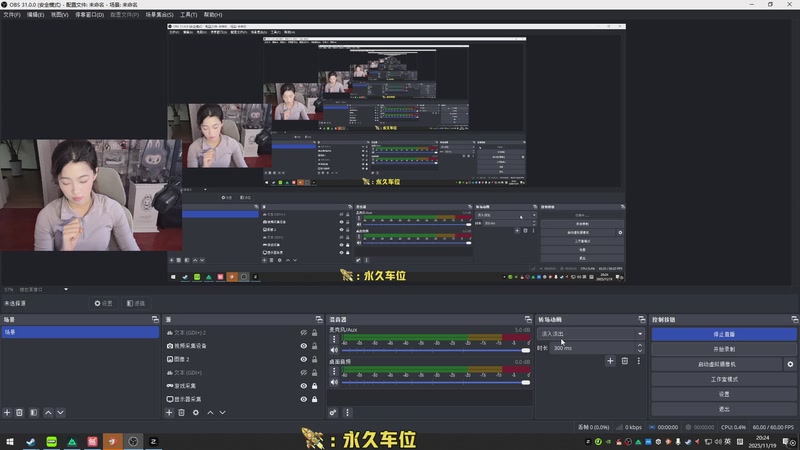Click 设置 button in Controls panel

tap(724, 394)
